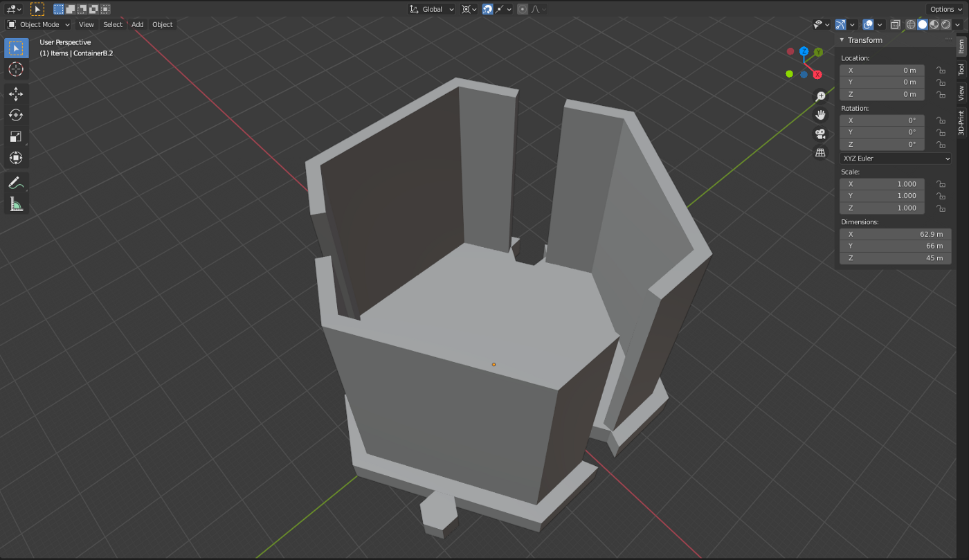This screenshot has width=969, height=560.
Task: Enable rendered viewport shading
Action: [x=945, y=24]
